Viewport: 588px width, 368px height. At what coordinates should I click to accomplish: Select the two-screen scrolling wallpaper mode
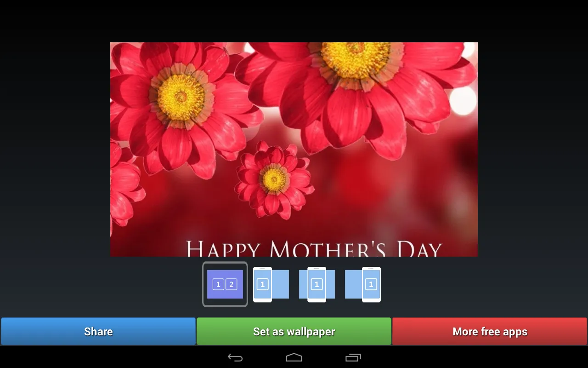225,284
